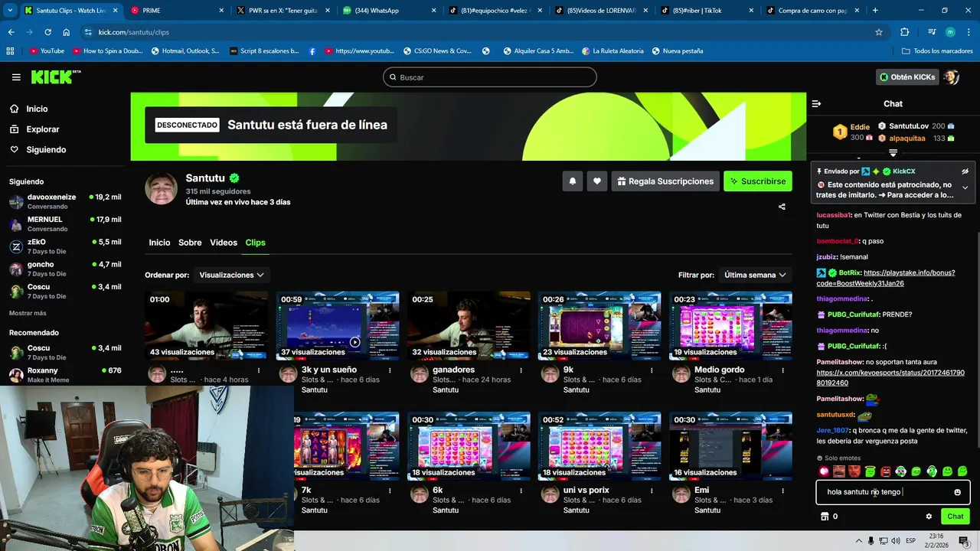Image resolution: width=980 pixels, height=551 pixels.
Task: Open Windows notification center in taskbar
Action: [x=963, y=540]
